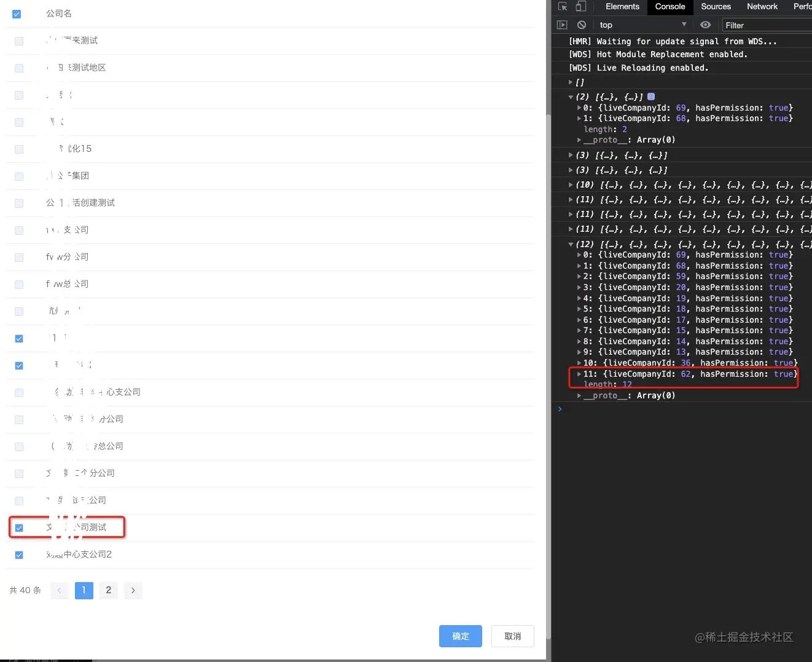
Task: Check the row ending in 活创建测试
Action: tap(19, 203)
